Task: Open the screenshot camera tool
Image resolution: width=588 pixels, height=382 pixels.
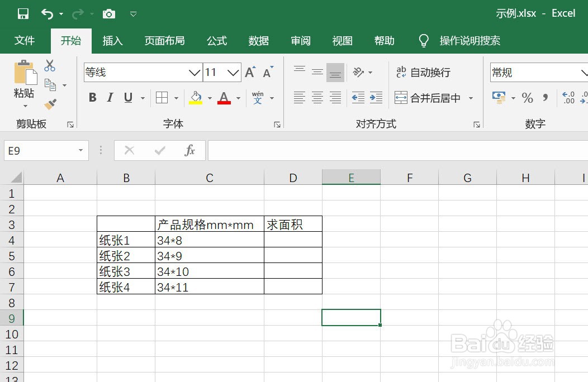Action: (x=108, y=13)
